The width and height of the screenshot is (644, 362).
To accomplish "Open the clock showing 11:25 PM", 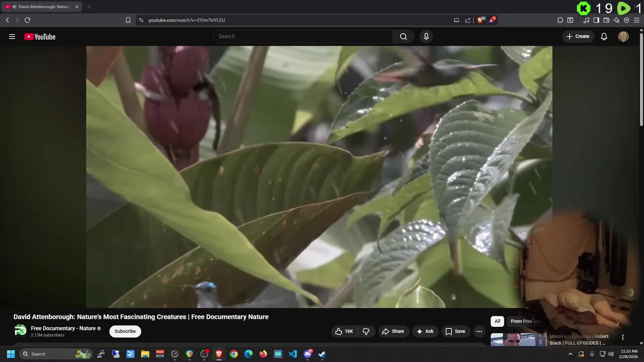I will 629,354.
